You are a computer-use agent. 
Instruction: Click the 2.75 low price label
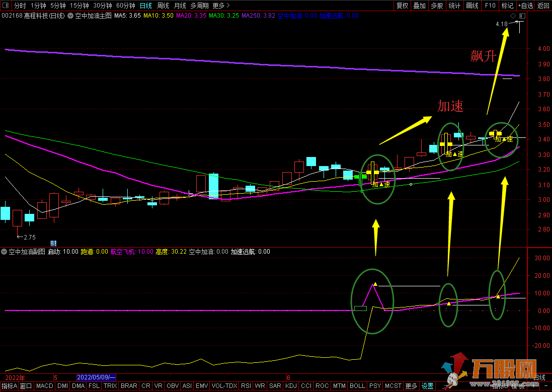[30, 238]
